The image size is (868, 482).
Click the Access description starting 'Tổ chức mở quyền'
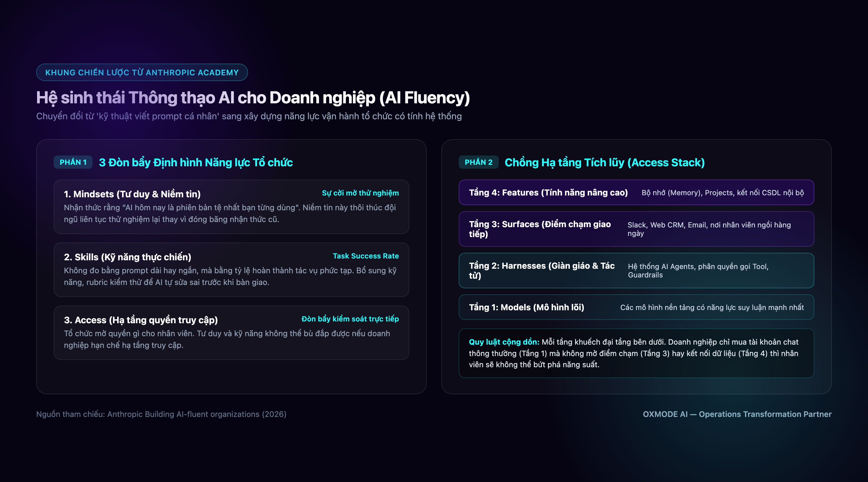point(227,339)
